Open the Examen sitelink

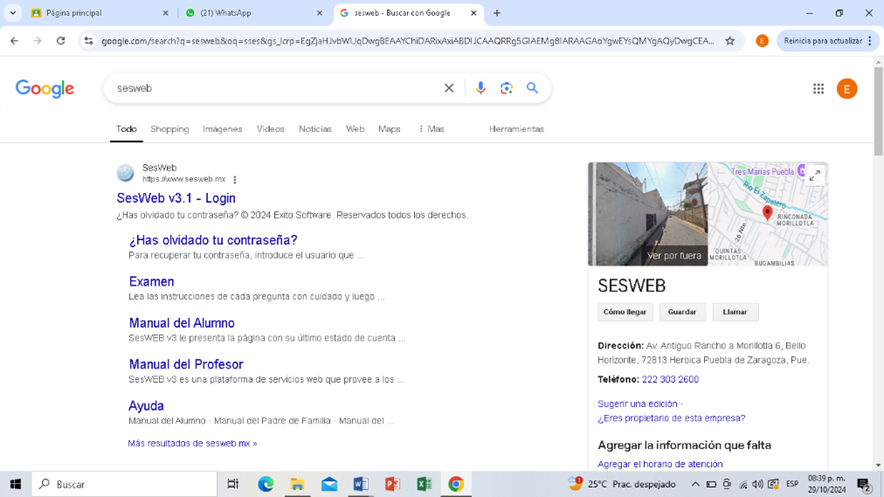coord(151,282)
